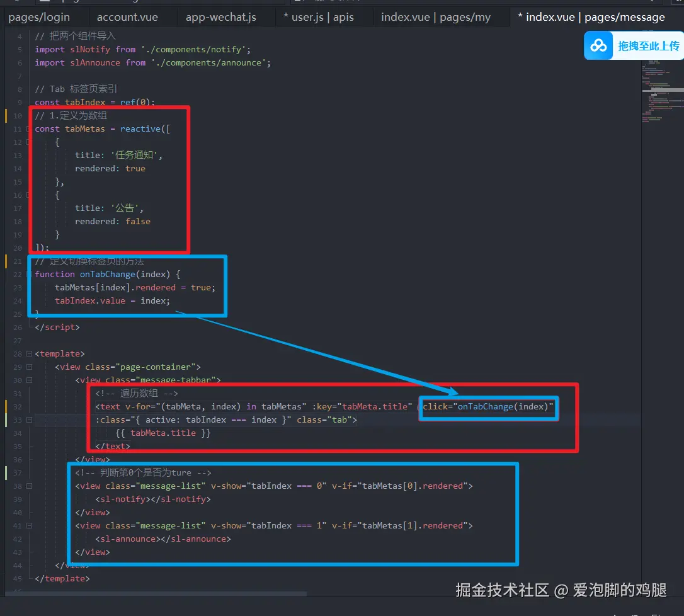Switch to the app-wechat.js tab
The width and height of the screenshot is (684, 616).
[x=220, y=17]
